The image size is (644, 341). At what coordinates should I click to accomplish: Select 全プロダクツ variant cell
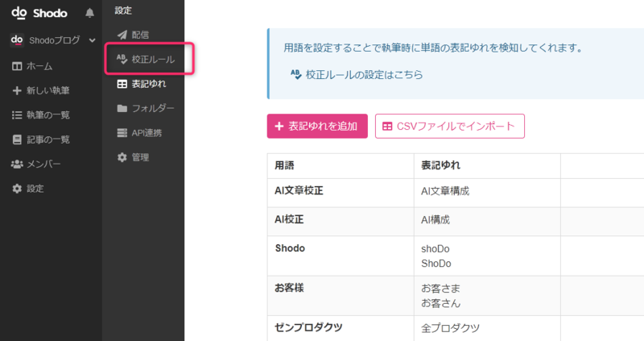click(x=487, y=328)
